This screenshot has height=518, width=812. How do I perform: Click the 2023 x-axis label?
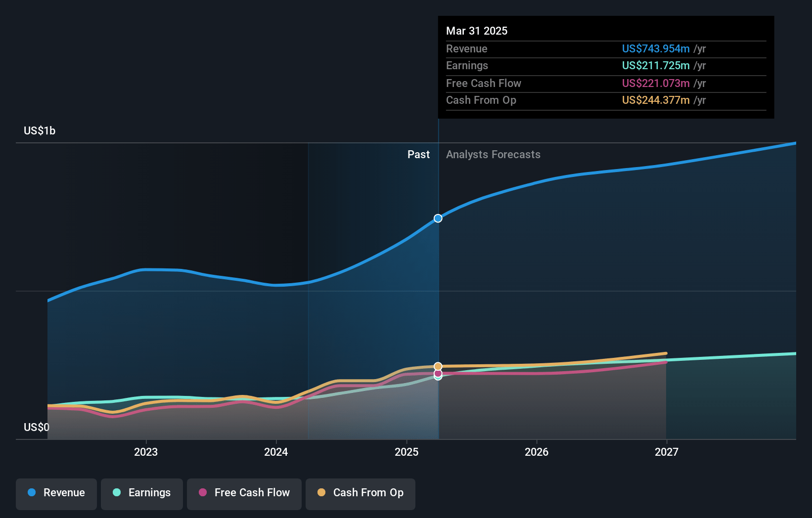[x=146, y=452]
